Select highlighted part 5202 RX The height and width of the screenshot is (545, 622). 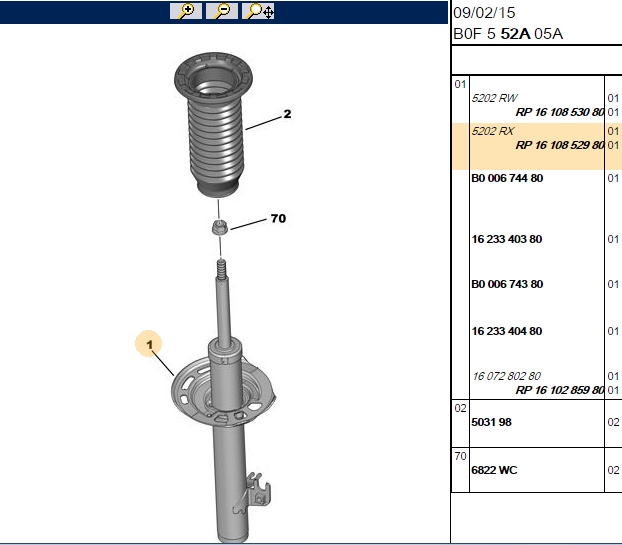(x=493, y=131)
